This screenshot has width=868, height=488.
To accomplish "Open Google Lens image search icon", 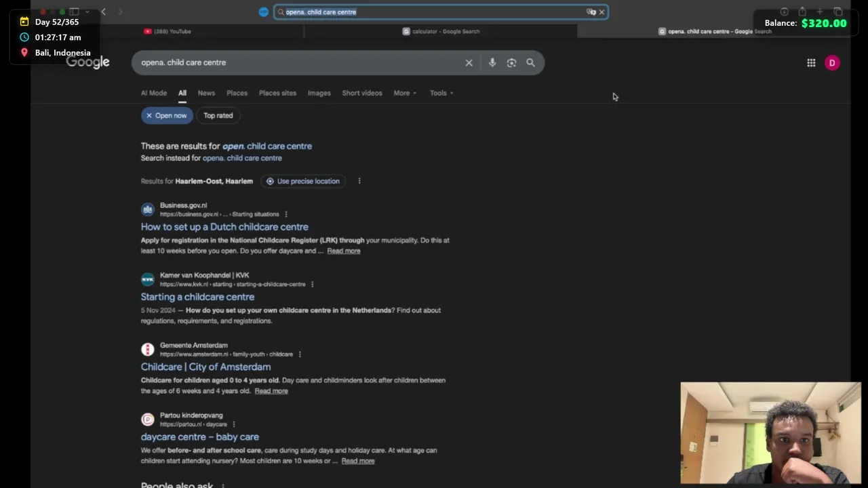I will pos(511,62).
